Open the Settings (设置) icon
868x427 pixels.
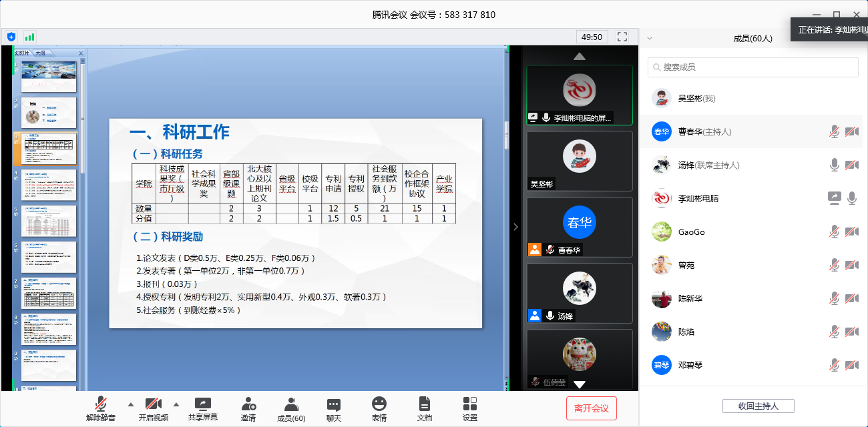pyautogui.click(x=470, y=404)
